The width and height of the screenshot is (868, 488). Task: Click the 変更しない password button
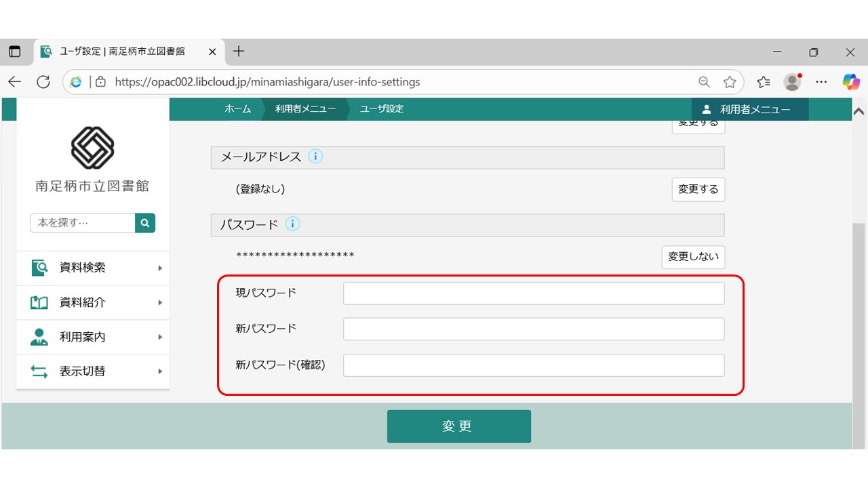coord(693,257)
